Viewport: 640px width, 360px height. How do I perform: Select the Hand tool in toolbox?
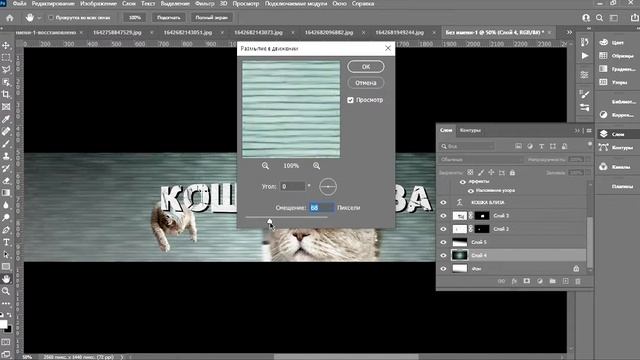tap(6, 279)
